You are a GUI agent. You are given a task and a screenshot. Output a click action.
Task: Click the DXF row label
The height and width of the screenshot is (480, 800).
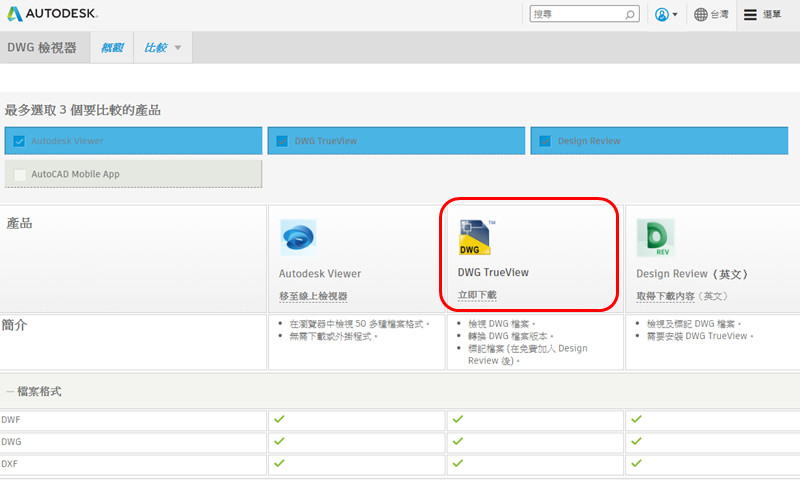10,464
